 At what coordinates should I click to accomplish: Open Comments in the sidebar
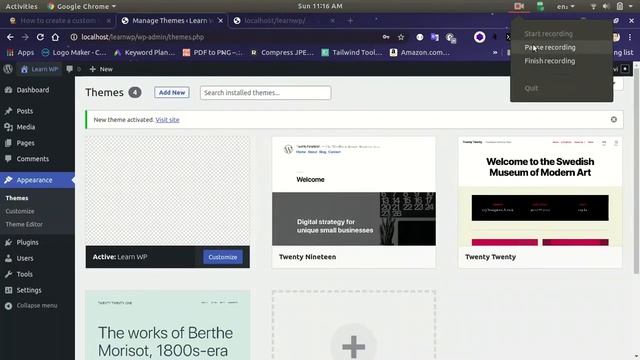pyautogui.click(x=33, y=159)
